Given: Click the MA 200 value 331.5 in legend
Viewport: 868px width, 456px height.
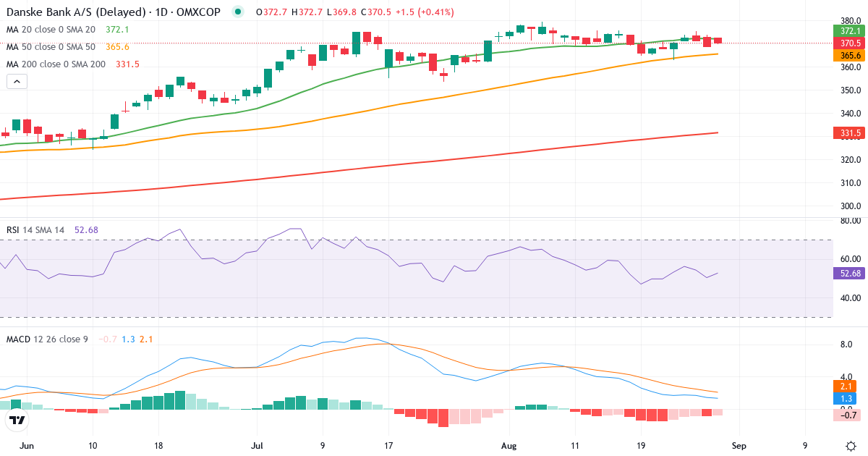Looking at the screenshot, I should click(127, 64).
